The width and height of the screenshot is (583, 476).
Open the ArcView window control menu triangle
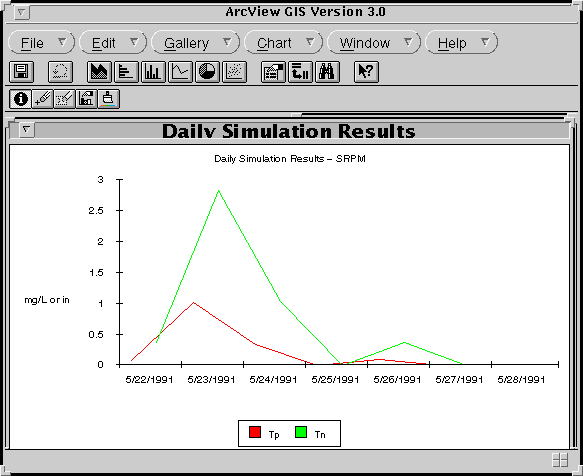tap(22, 12)
